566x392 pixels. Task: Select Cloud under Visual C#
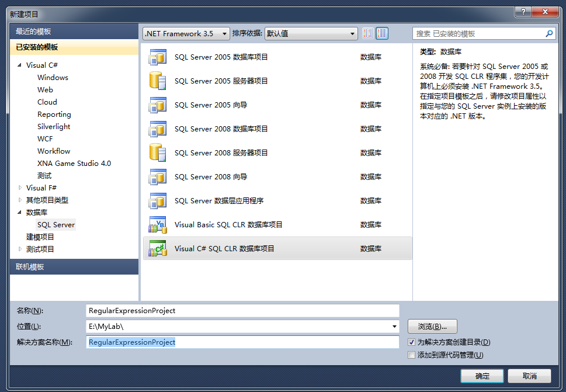tap(47, 102)
